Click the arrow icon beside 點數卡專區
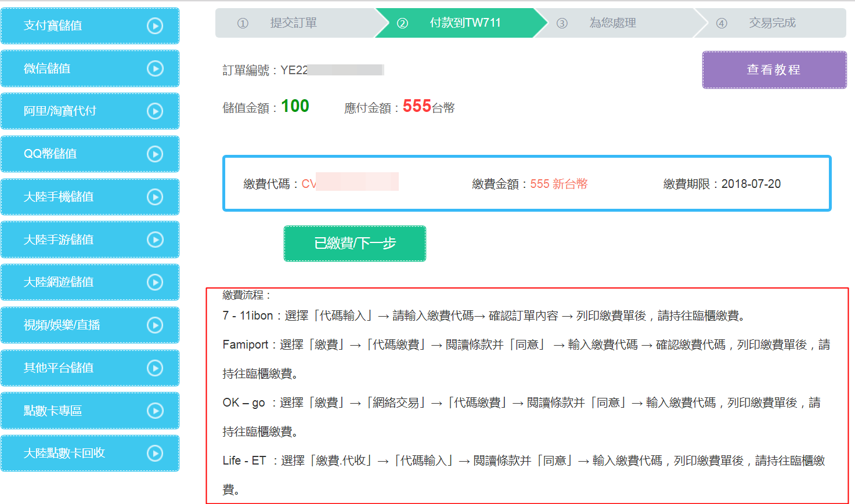This screenshot has height=504, width=855. (x=155, y=411)
